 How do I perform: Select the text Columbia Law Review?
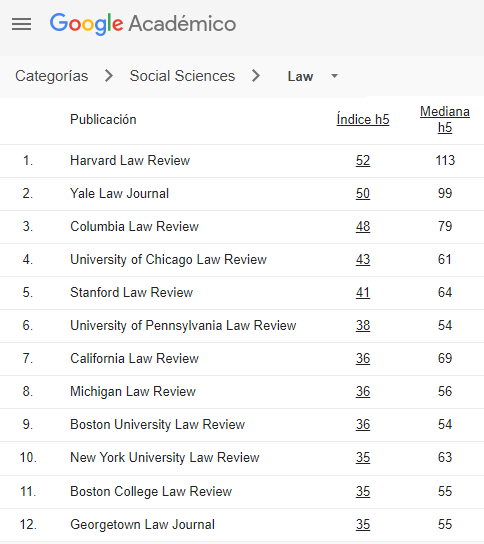click(134, 227)
